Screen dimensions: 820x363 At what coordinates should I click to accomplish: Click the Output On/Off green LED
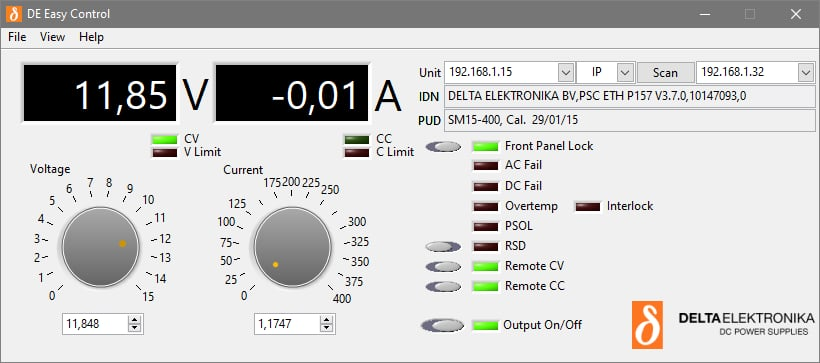click(485, 325)
